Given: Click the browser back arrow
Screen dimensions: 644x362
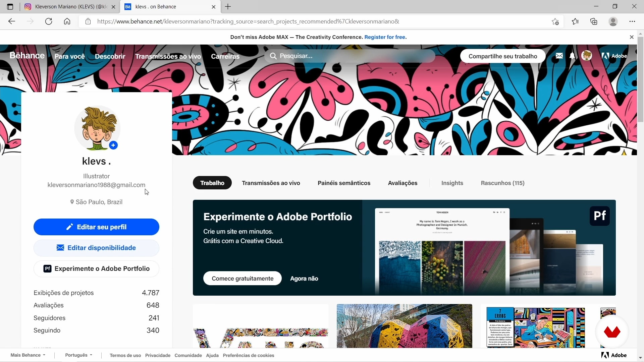Looking at the screenshot, I should 12,21.
